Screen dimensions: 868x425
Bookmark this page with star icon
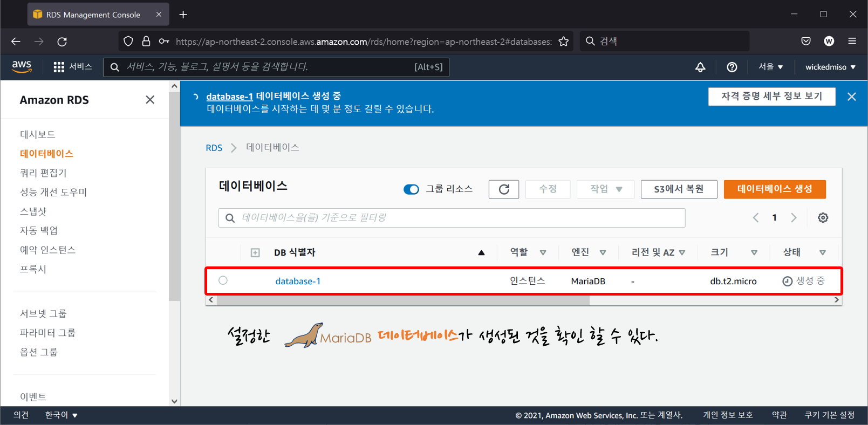[564, 42]
